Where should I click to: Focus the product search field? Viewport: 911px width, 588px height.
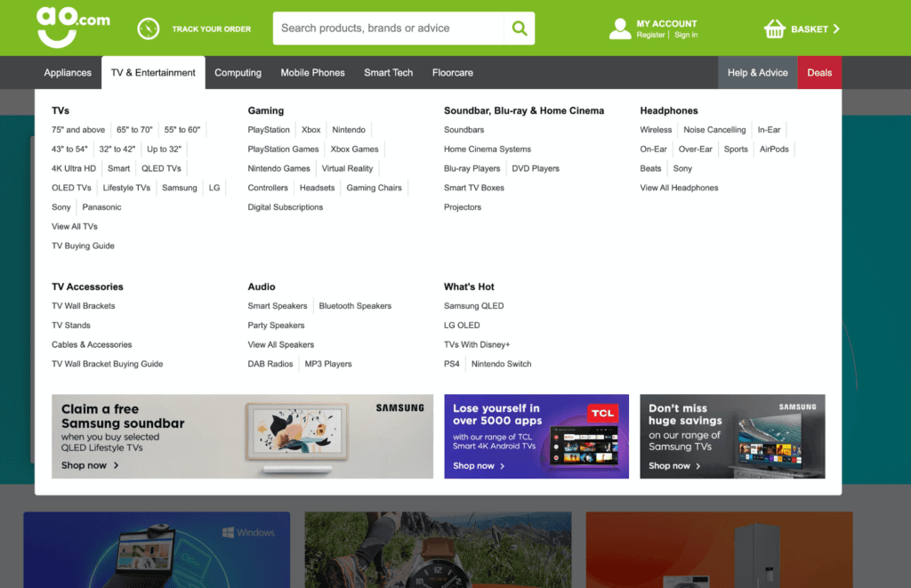coord(389,28)
